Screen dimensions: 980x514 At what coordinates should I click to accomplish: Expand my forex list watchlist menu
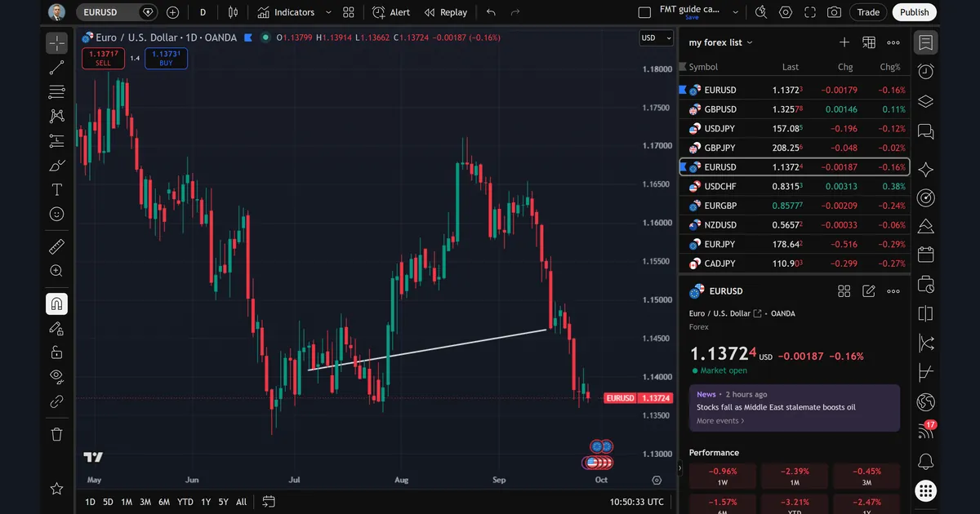(720, 42)
